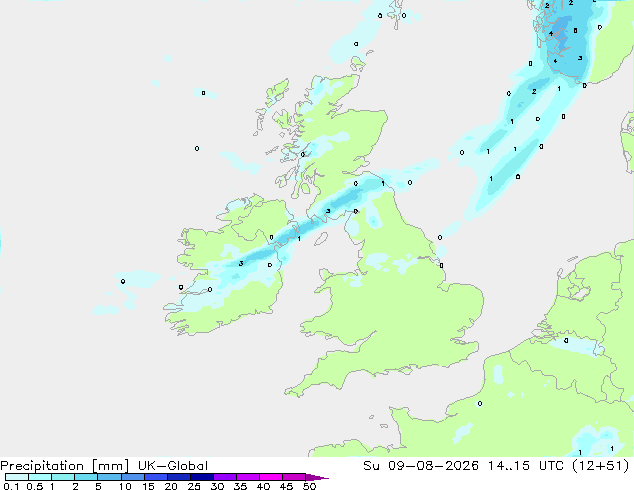
Task: Click the "25" legend scale label
Action: click(x=194, y=486)
